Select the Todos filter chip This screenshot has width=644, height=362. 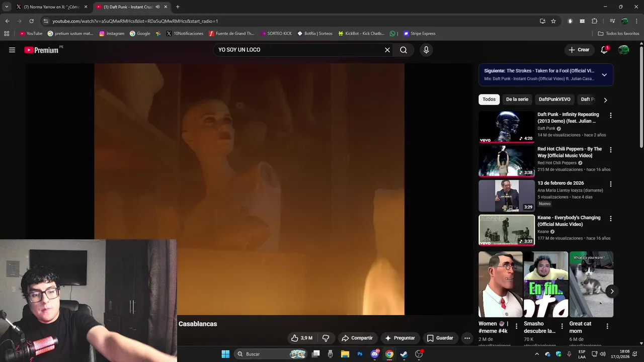coord(489,100)
